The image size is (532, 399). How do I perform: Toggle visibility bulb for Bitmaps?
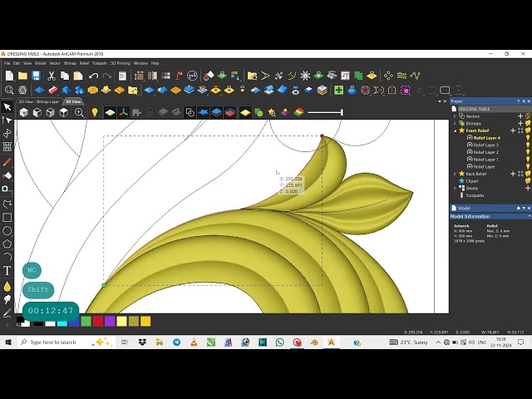coord(528,123)
